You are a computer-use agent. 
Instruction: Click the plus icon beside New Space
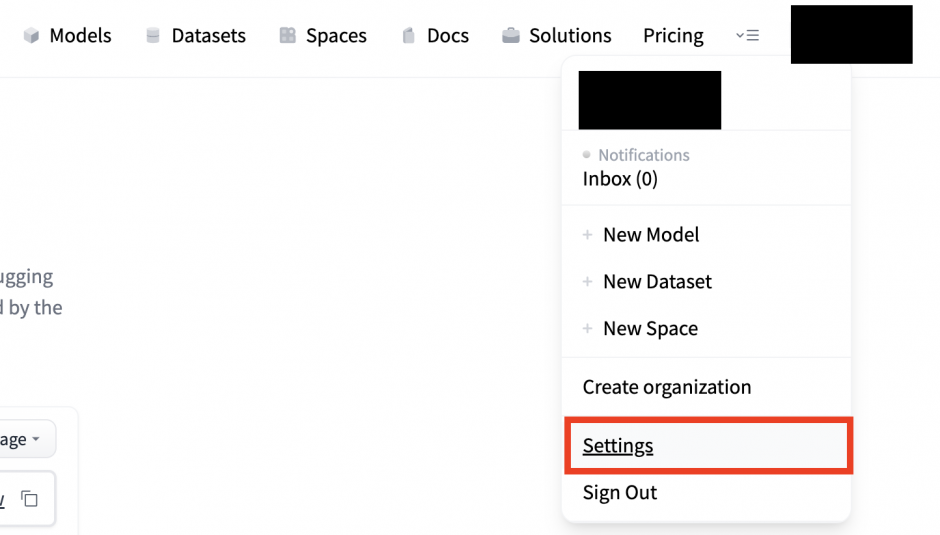(588, 329)
